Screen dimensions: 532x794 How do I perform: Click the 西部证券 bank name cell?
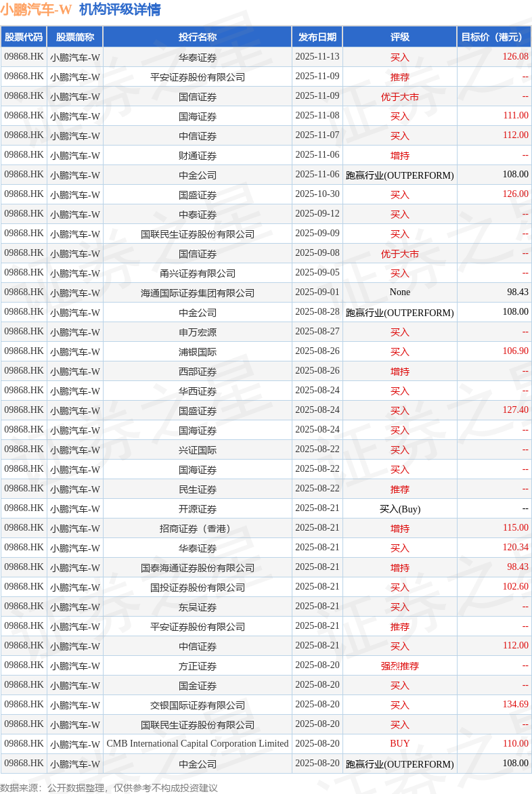[x=198, y=371]
